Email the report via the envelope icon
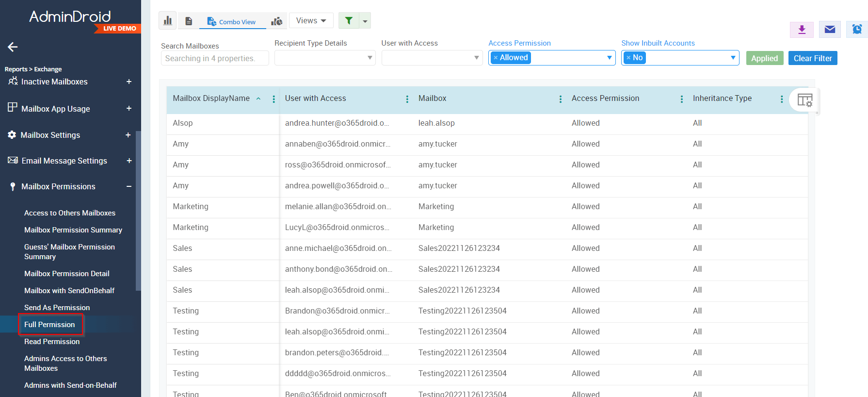Image resolution: width=868 pixels, height=397 pixels. coord(830,30)
